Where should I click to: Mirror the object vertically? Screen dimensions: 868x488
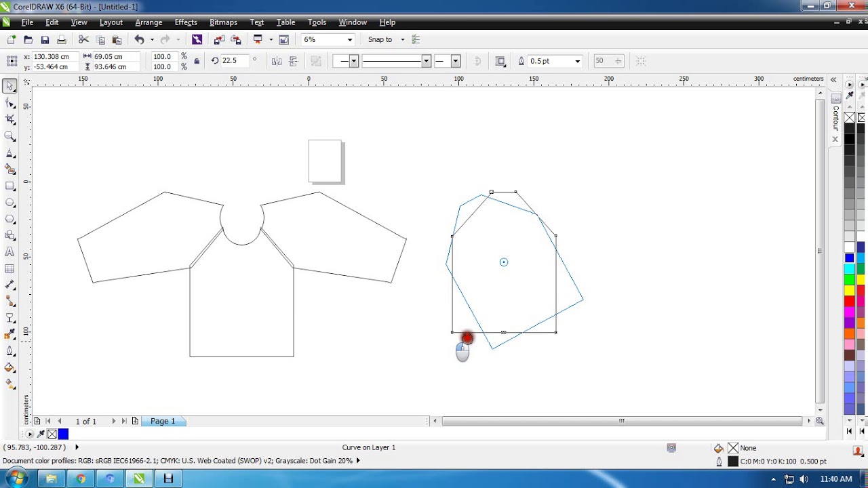pos(294,61)
